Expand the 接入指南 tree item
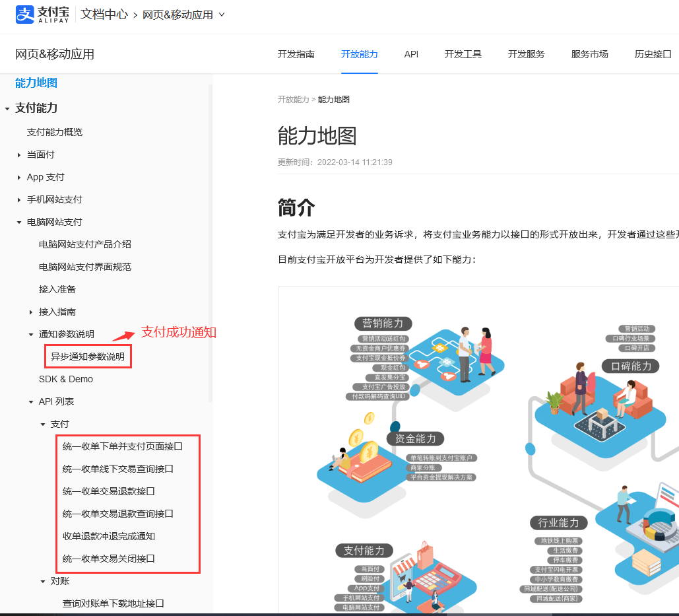 tap(31, 312)
